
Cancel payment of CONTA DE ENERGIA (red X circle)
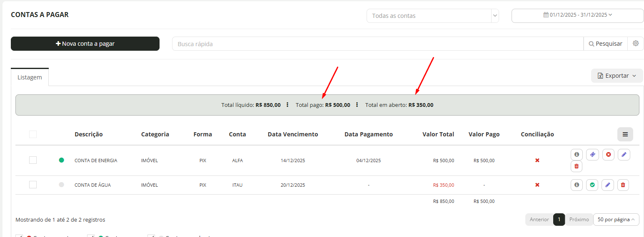coord(608,154)
